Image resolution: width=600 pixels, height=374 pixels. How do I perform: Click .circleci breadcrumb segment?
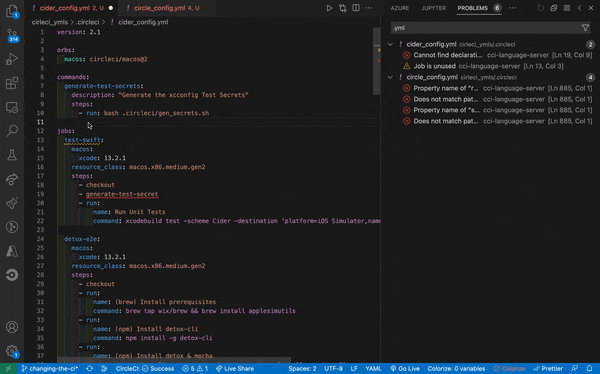pos(87,22)
